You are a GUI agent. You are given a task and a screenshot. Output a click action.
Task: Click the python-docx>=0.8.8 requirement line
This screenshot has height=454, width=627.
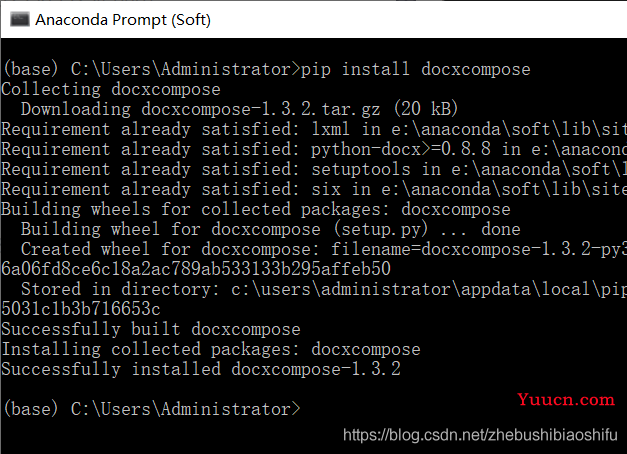314,149
